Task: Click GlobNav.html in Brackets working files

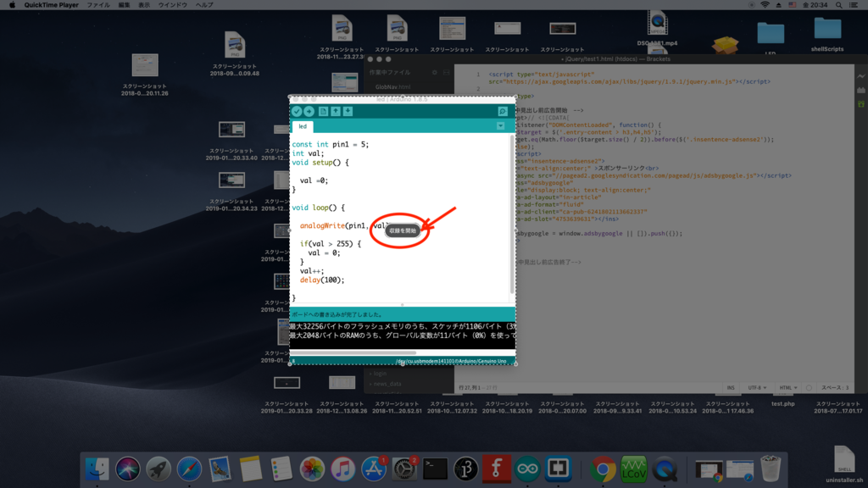Action: click(x=392, y=87)
